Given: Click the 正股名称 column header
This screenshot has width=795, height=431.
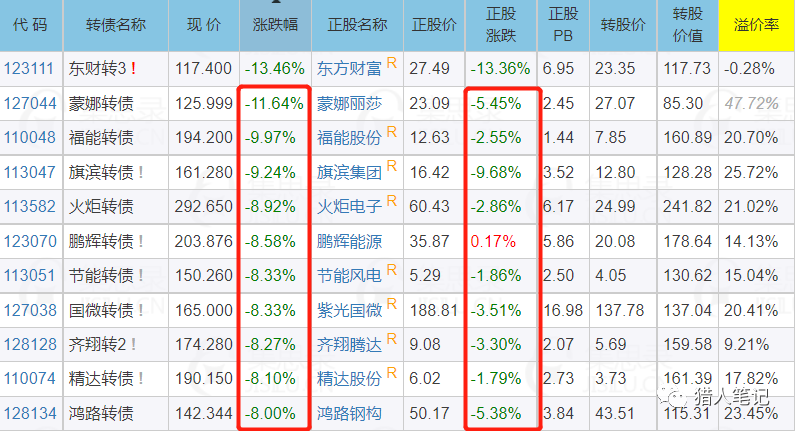Looking at the screenshot, I should (x=357, y=25).
